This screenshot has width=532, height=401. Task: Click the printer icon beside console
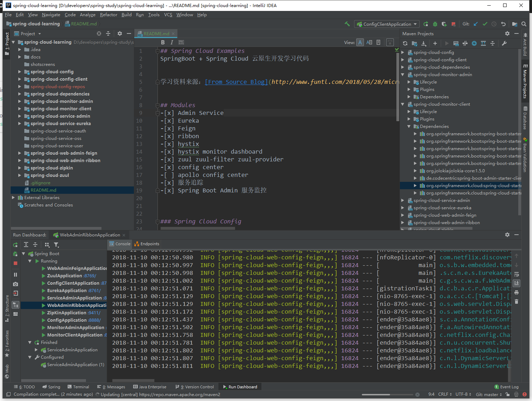(516, 292)
